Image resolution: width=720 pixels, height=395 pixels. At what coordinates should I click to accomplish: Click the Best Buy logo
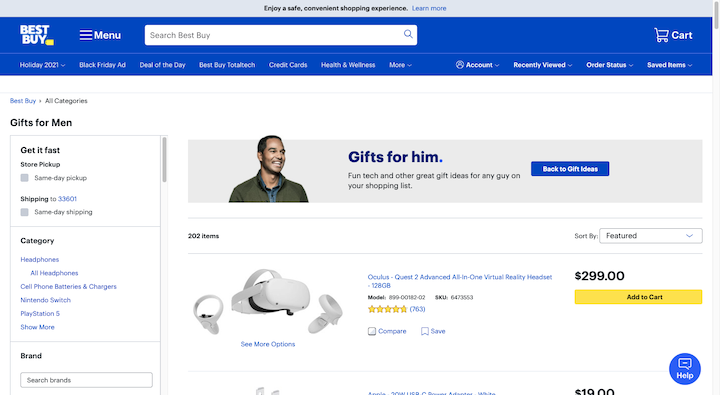[x=37, y=35]
